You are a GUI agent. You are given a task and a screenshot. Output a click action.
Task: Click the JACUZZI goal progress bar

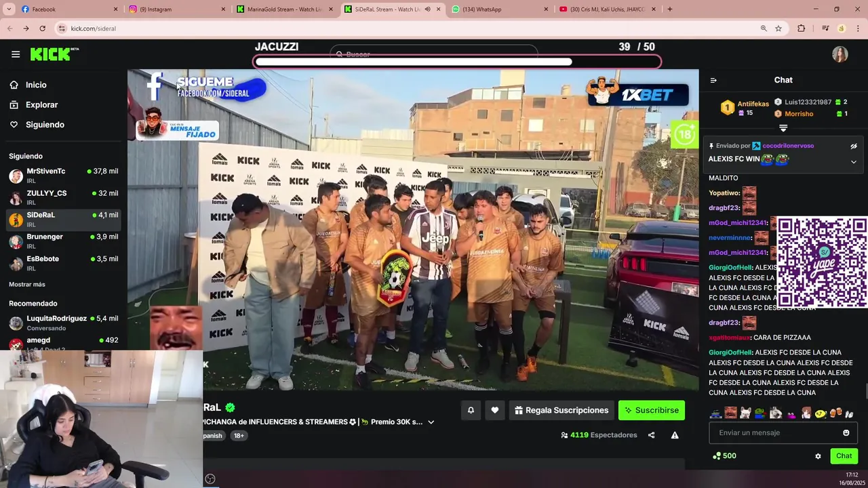(x=457, y=62)
